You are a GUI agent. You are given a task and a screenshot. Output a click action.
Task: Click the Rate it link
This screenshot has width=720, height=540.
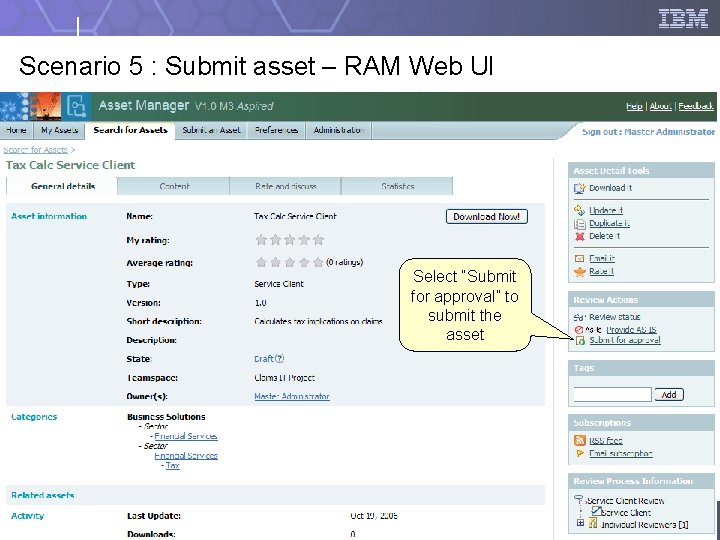tap(602, 272)
